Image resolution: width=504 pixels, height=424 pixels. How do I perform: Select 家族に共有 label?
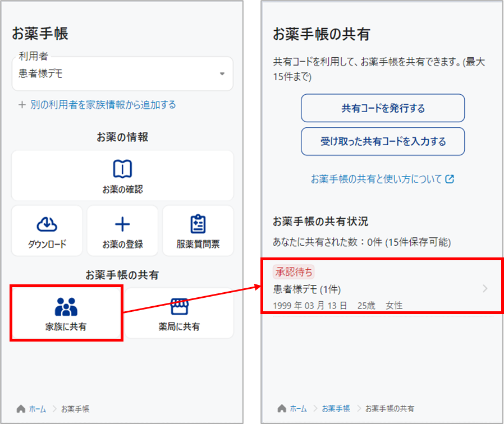66,326
